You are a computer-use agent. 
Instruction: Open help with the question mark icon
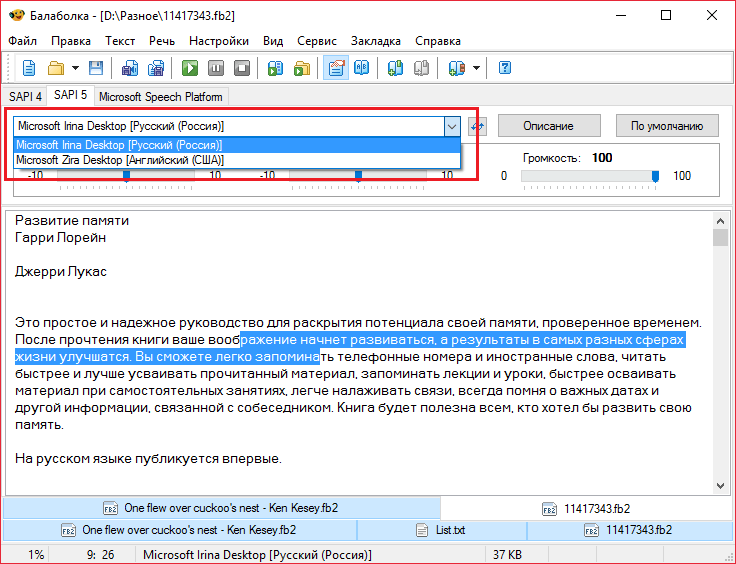click(x=505, y=68)
